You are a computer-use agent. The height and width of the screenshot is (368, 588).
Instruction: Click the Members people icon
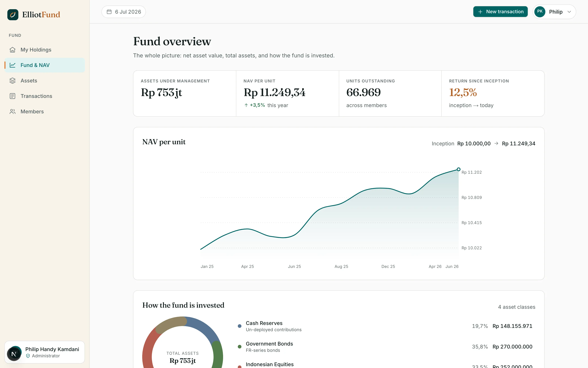[12, 112]
